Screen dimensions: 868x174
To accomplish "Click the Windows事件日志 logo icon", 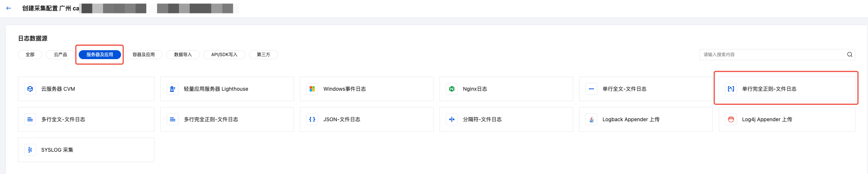I will click(x=312, y=89).
